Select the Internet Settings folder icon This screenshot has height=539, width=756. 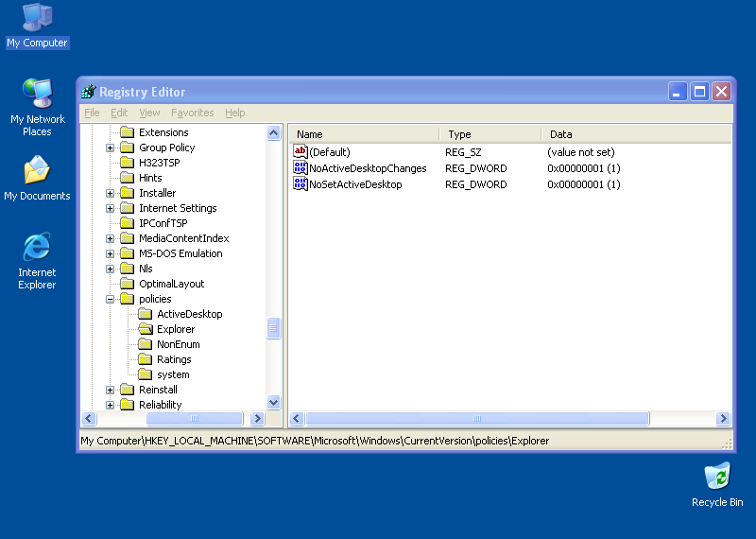127,208
